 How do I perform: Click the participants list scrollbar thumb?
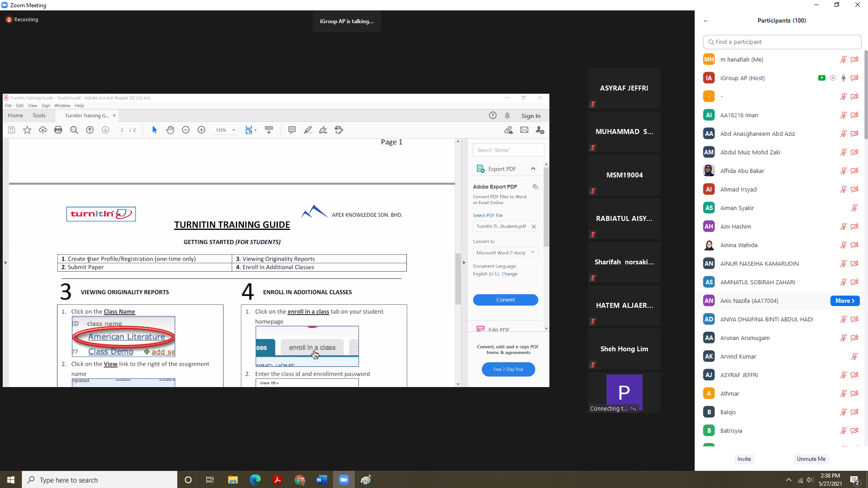866,95
